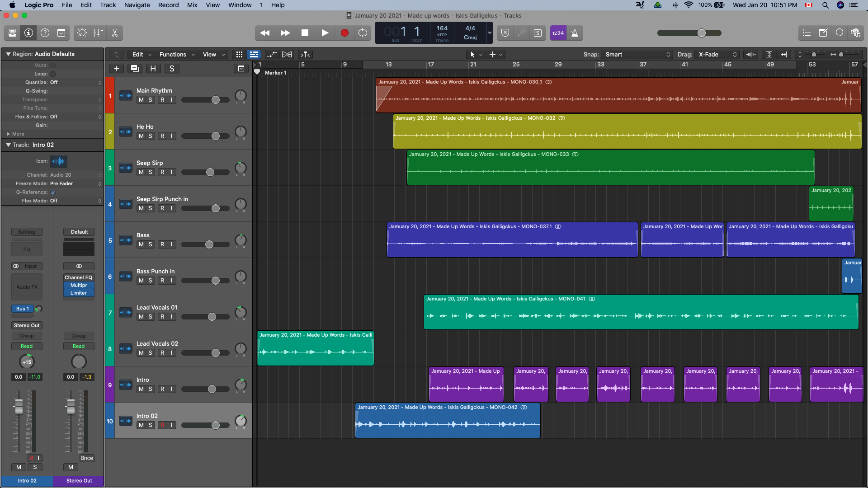Open the Record menu

(168, 5)
